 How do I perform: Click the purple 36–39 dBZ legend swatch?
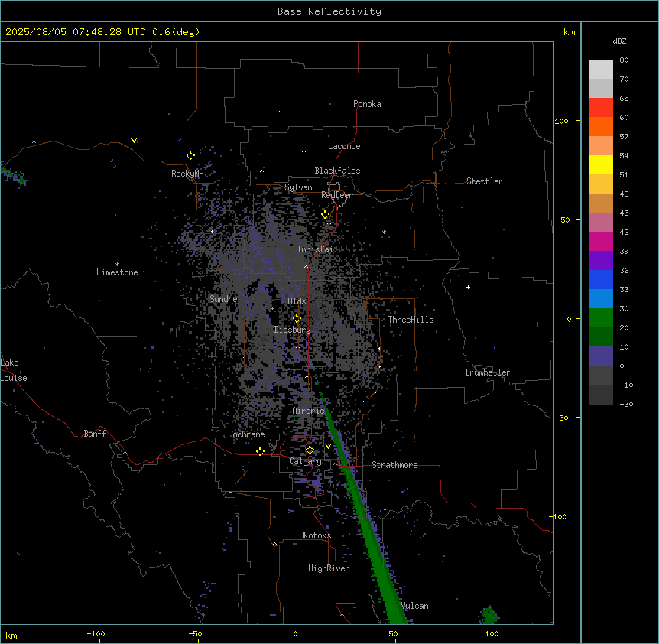(601, 261)
